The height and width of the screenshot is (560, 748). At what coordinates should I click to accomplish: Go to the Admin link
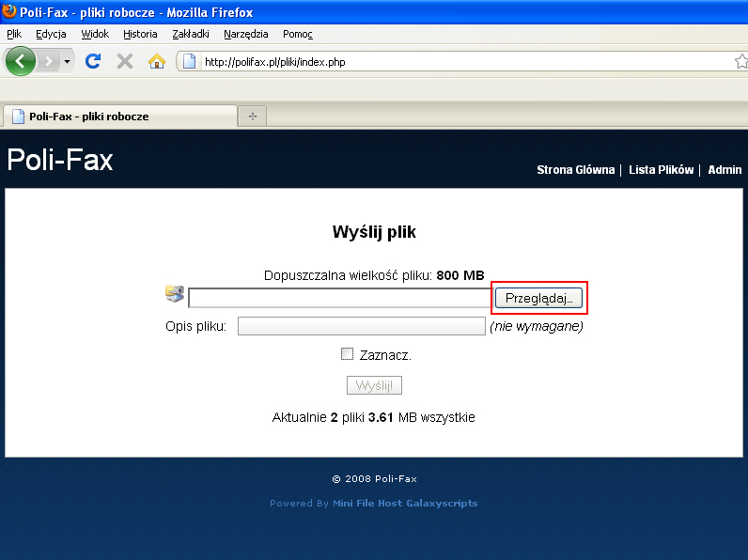tap(725, 170)
